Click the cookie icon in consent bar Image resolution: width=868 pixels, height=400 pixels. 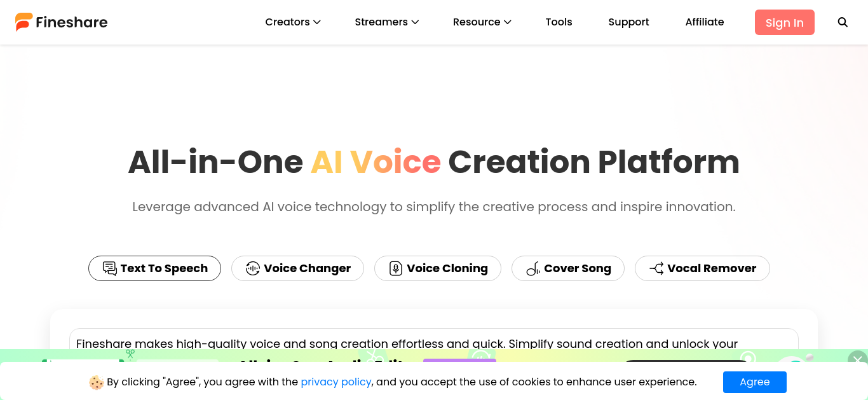click(97, 382)
